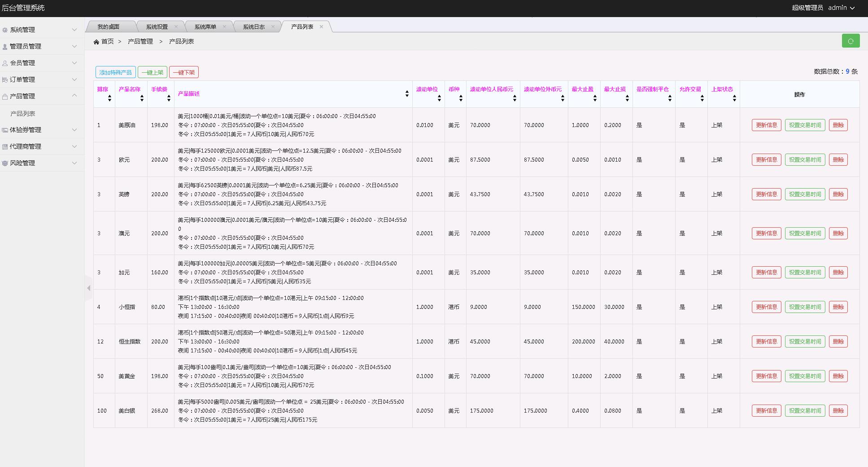Click the home icon in breadcrumb
Screen dimensions: 868x467
[96, 42]
